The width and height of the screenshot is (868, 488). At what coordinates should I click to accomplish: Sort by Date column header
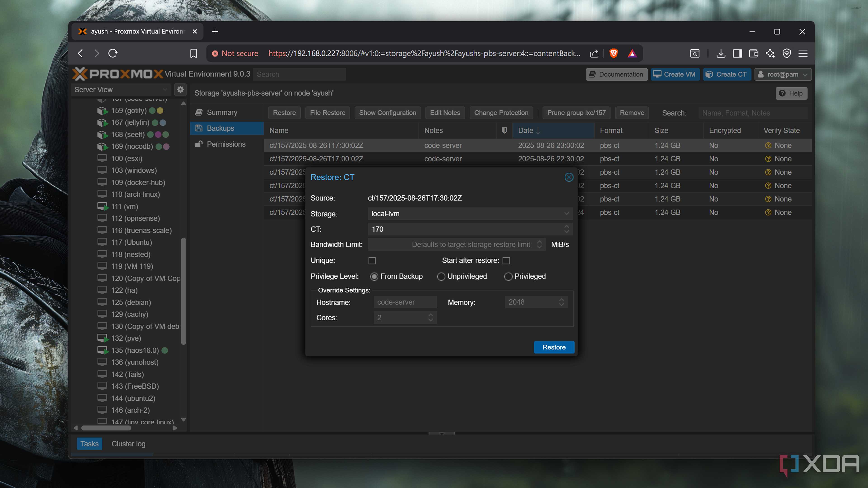553,130
